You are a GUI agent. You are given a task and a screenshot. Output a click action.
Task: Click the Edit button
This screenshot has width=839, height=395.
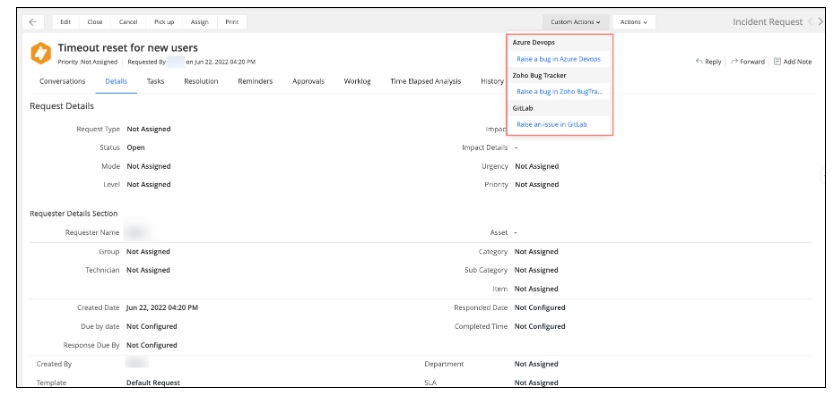[x=66, y=22]
